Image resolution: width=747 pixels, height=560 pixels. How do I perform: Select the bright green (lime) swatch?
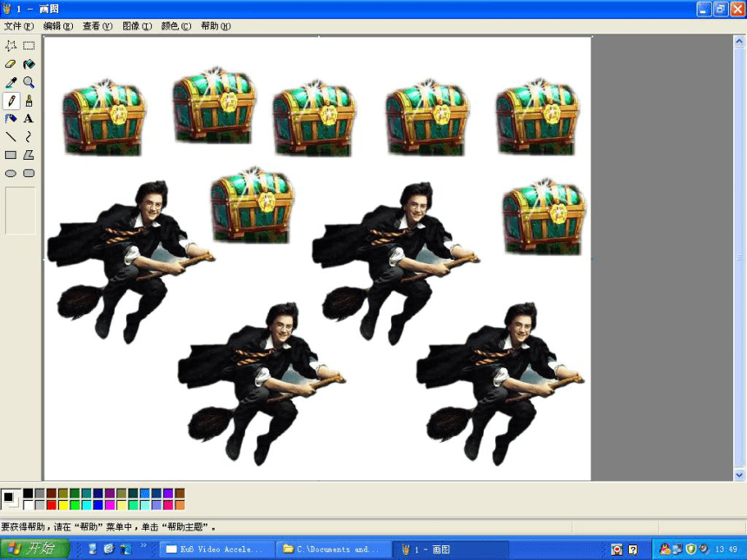(x=75, y=504)
